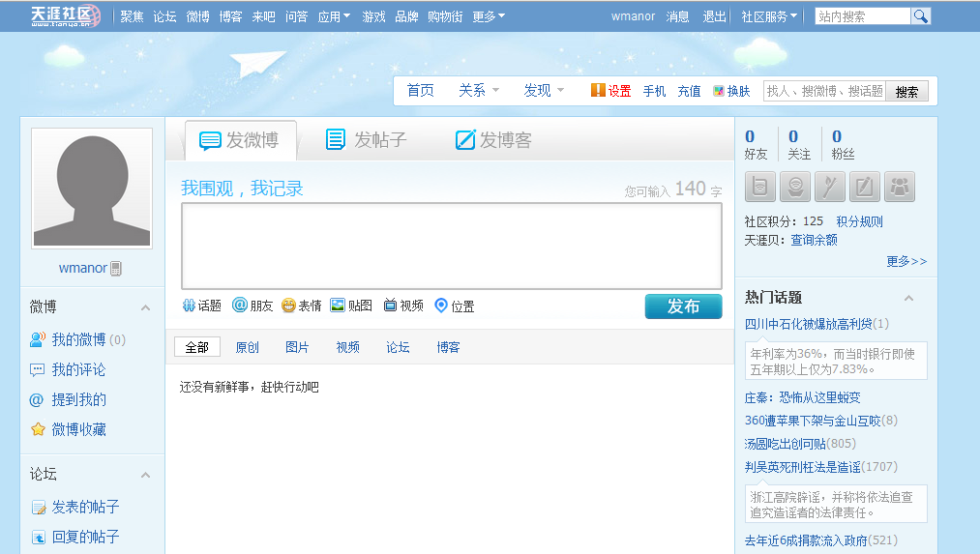Open the 表情 emoticon picker
The image size is (980, 554).
301,306
